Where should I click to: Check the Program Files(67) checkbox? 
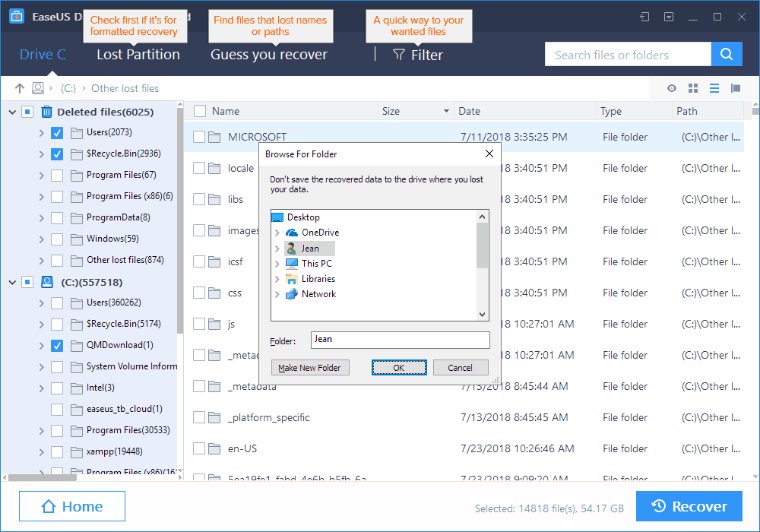[x=57, y=175]
